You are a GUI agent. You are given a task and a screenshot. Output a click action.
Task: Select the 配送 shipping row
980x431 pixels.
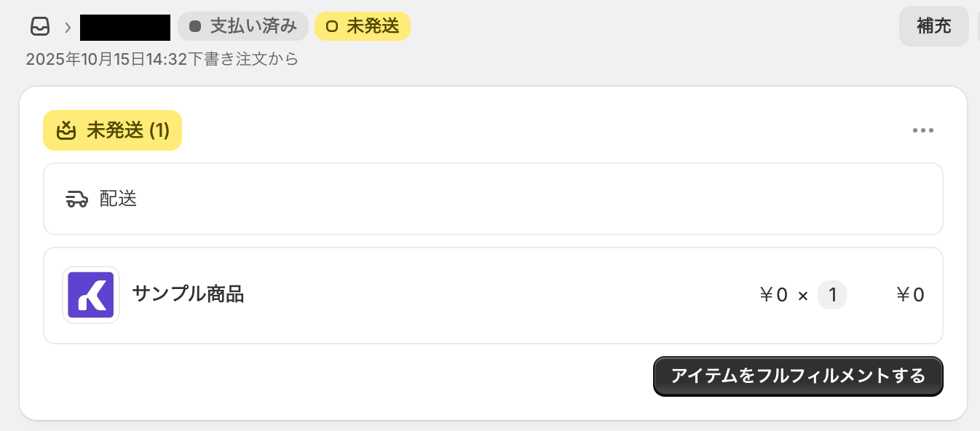[492, 199]
